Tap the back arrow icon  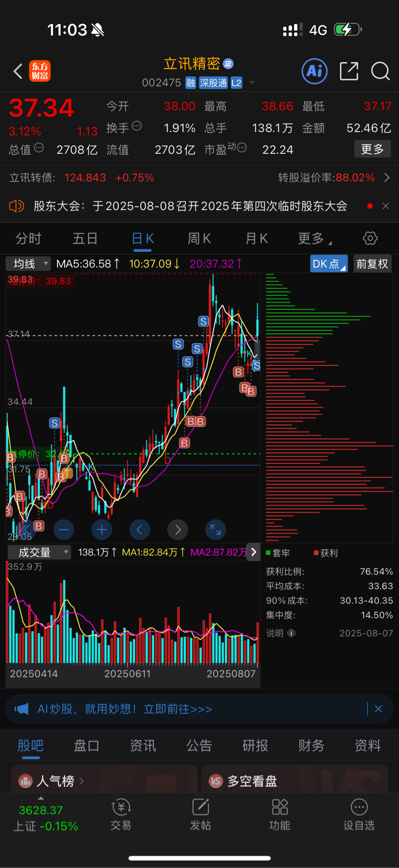point(18,71)
